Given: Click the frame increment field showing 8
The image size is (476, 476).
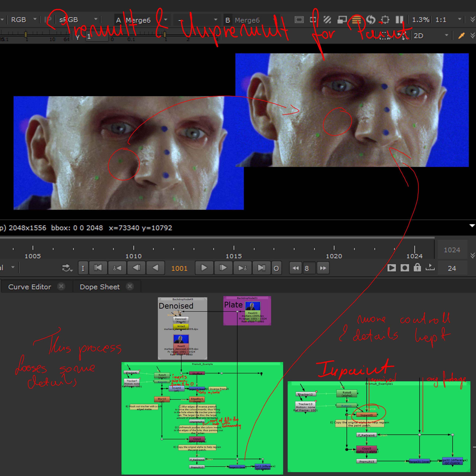Looking at the screenshot, I should [309, 268].
